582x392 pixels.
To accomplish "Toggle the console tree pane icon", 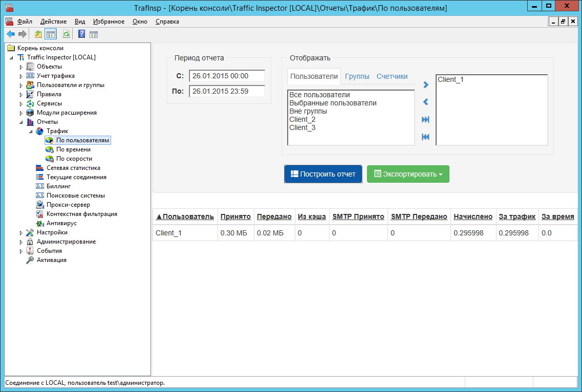I will (x=51, y=34).
